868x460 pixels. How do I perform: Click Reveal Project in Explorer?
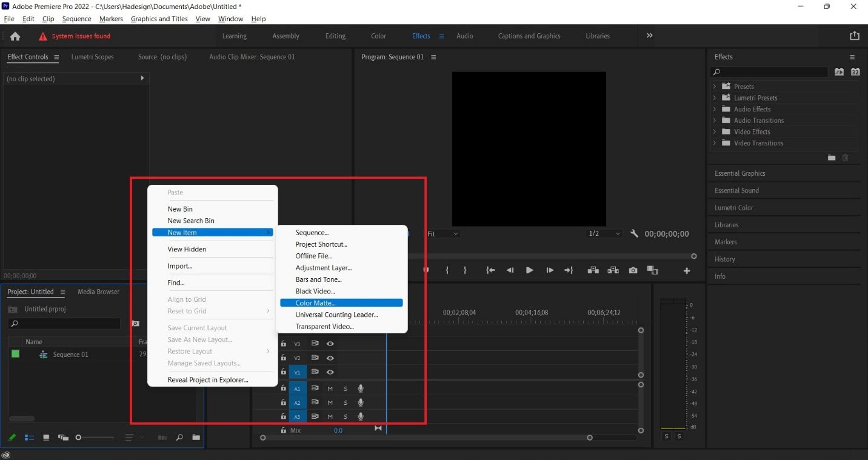(x=208, y=380)
